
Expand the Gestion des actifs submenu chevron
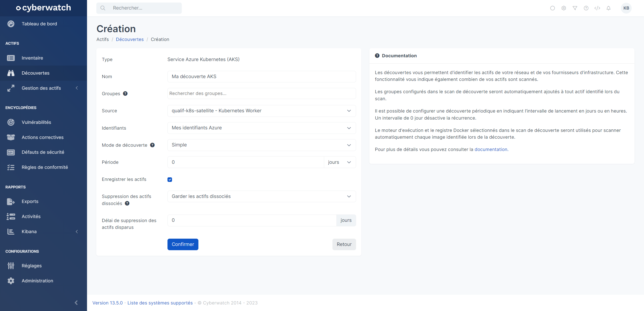[x=77, y=88]
